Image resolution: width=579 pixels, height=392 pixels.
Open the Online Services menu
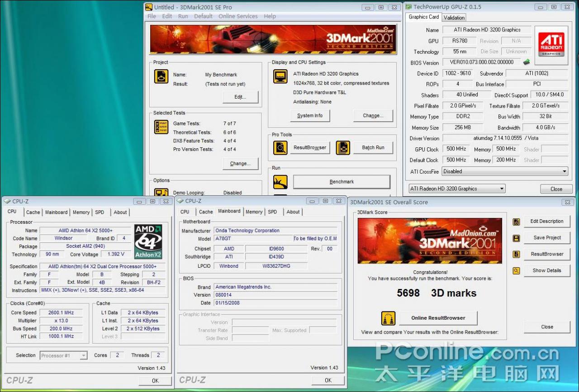[238, 16]
